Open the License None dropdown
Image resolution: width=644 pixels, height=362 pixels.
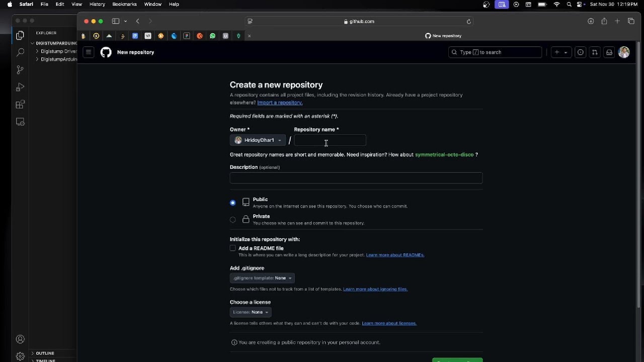(x=251, y=312)
